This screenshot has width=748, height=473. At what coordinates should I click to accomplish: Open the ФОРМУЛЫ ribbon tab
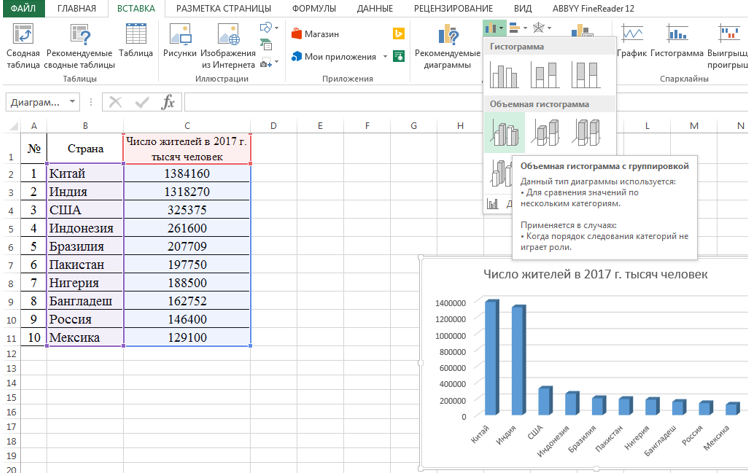313,8
